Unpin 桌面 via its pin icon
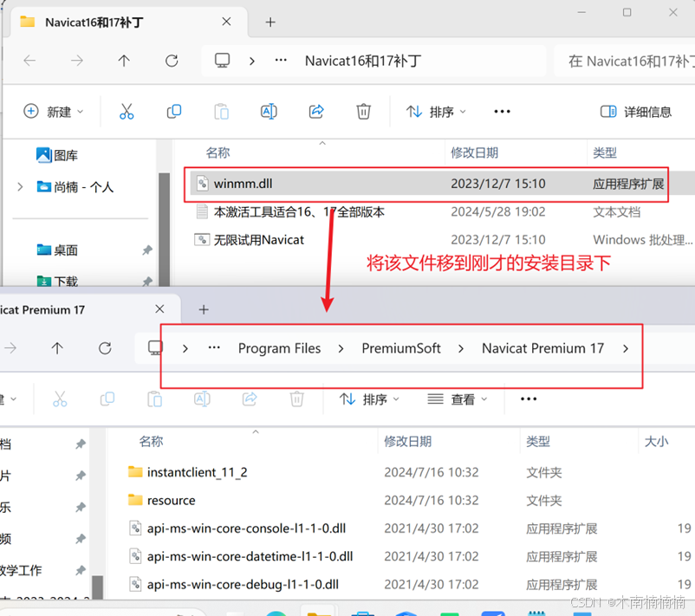Screen dimensions: 695x616 (147, 250)
